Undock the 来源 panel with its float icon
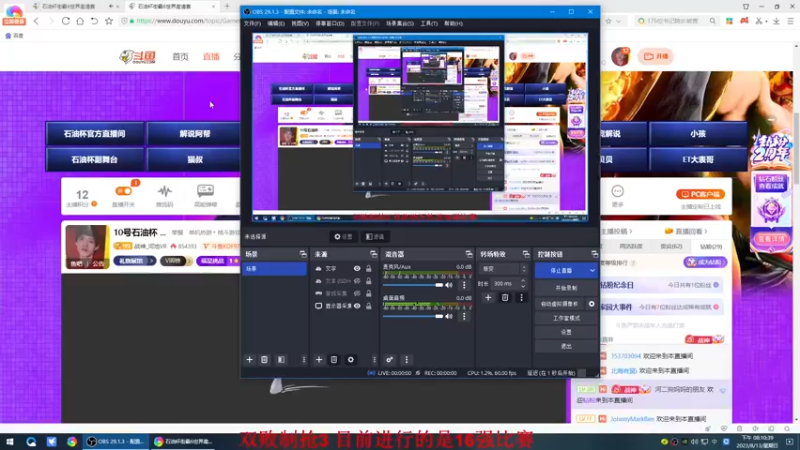The image size is (800, 450). pos(373,254)
